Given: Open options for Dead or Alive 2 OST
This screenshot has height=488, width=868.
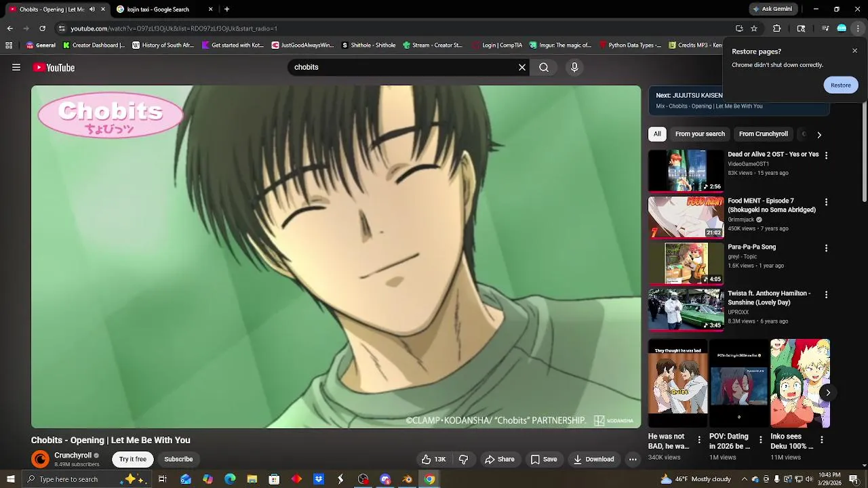Looking at the screenshot, I should click(826, 155).
